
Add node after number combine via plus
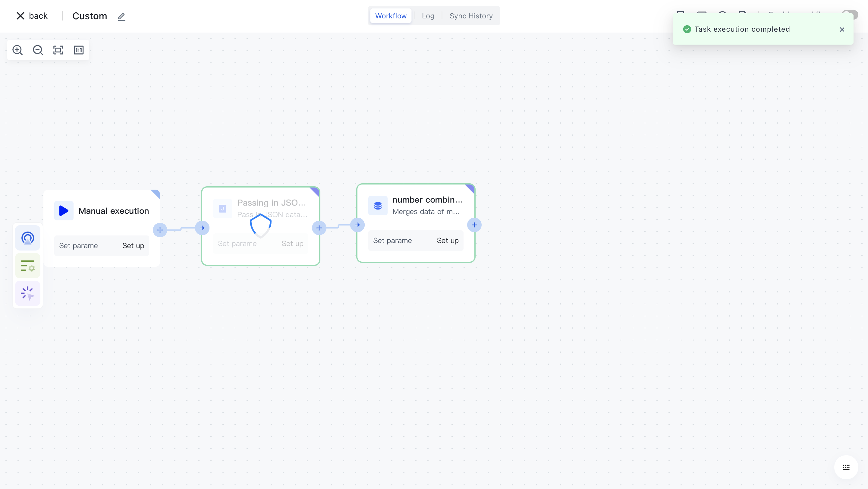tap(474, 225)
